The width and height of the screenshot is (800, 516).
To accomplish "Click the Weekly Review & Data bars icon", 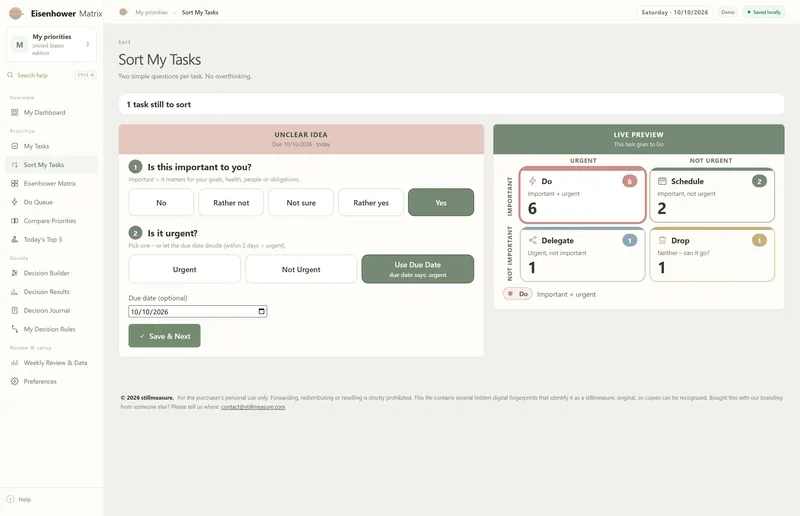I will tap(14, 363).
